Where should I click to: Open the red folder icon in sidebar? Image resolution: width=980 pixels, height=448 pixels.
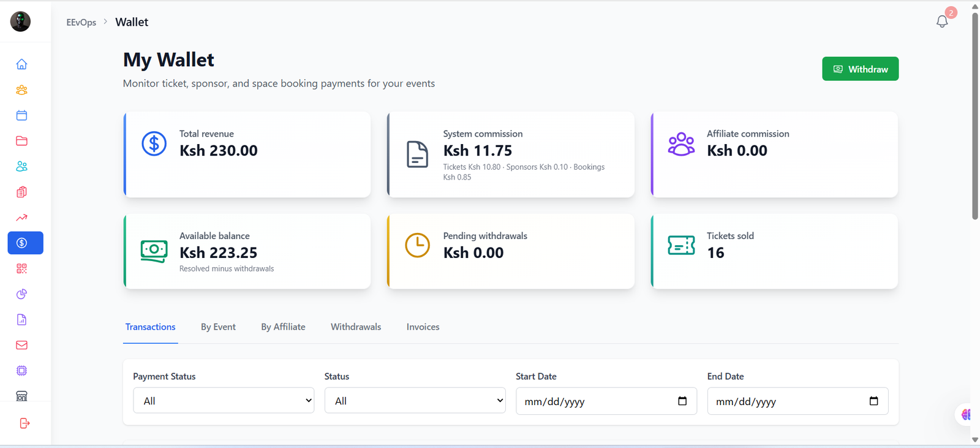pos(21,141)
